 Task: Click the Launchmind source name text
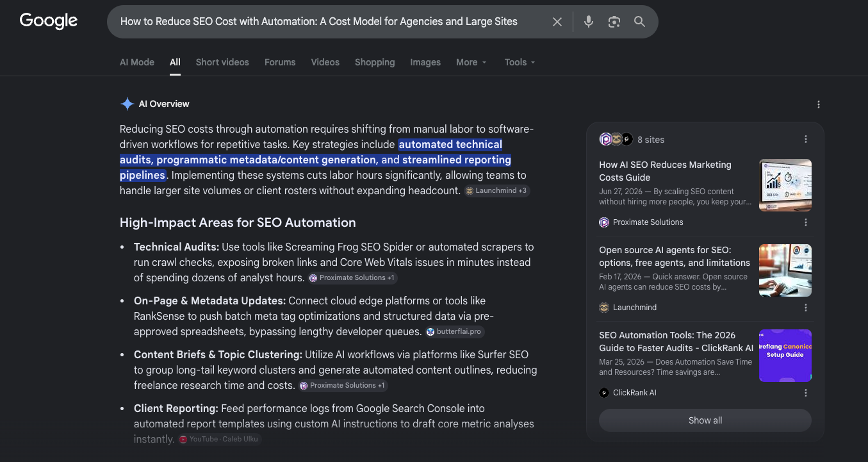[x=635, y=308]
